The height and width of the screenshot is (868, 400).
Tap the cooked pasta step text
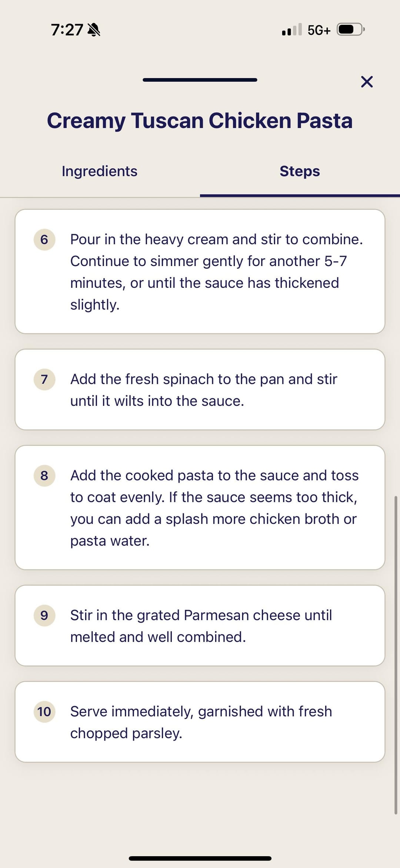214,508
